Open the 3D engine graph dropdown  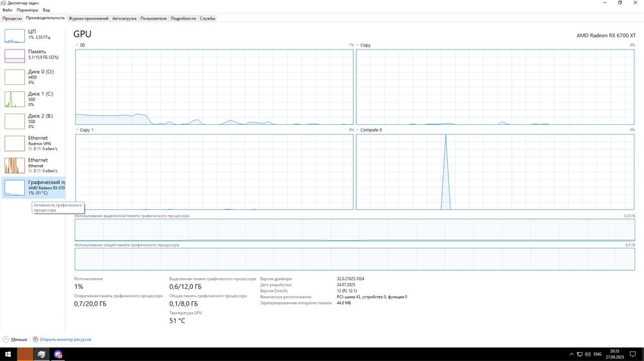[x=77, y=45]
